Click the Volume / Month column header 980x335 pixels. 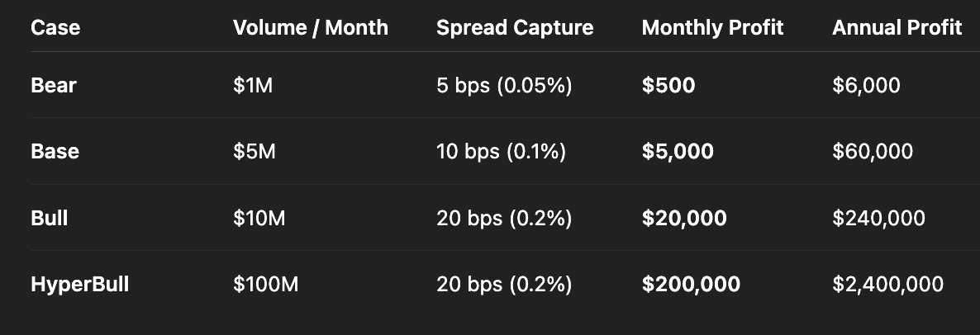tap(310, 27)
